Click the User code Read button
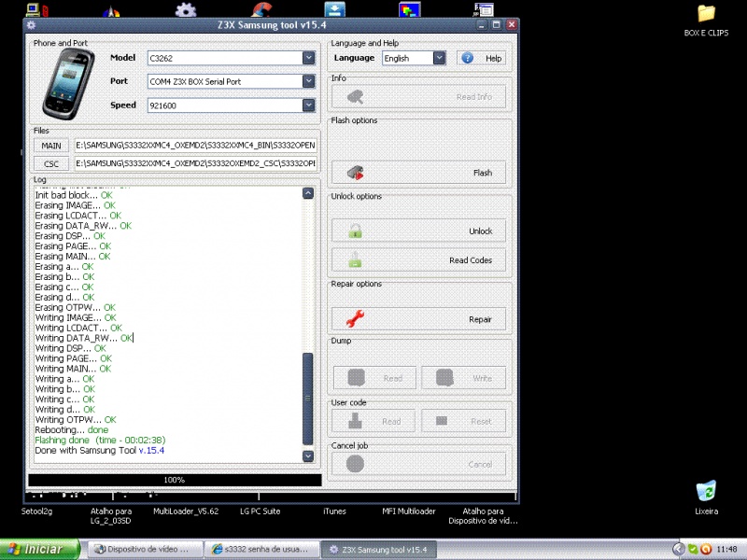This screenshot has height=560, width=747. (x=373, y=422)
